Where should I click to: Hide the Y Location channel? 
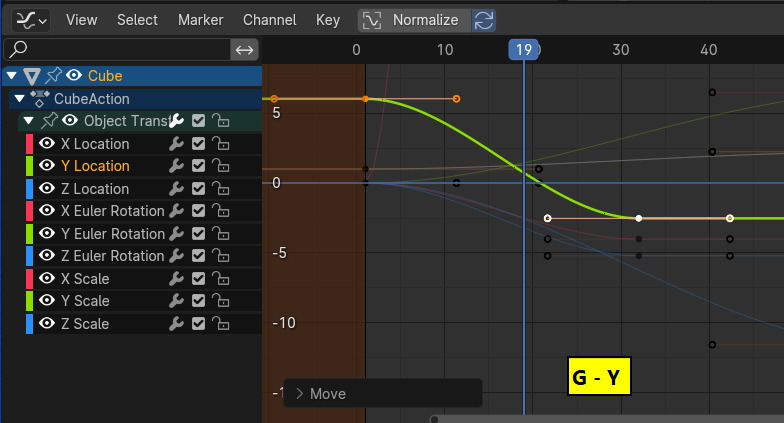[47, 166]
